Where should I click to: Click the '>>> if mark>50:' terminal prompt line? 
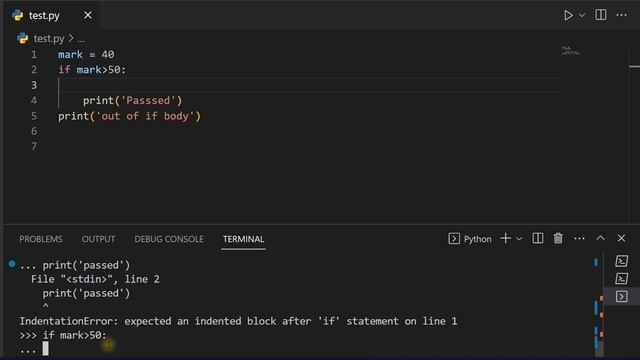coord(63,335)
